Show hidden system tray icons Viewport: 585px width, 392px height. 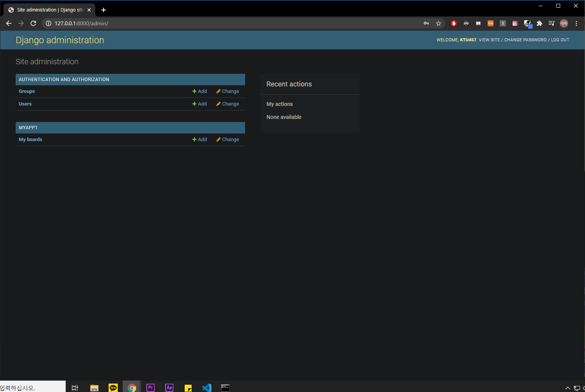pos(568,388)
